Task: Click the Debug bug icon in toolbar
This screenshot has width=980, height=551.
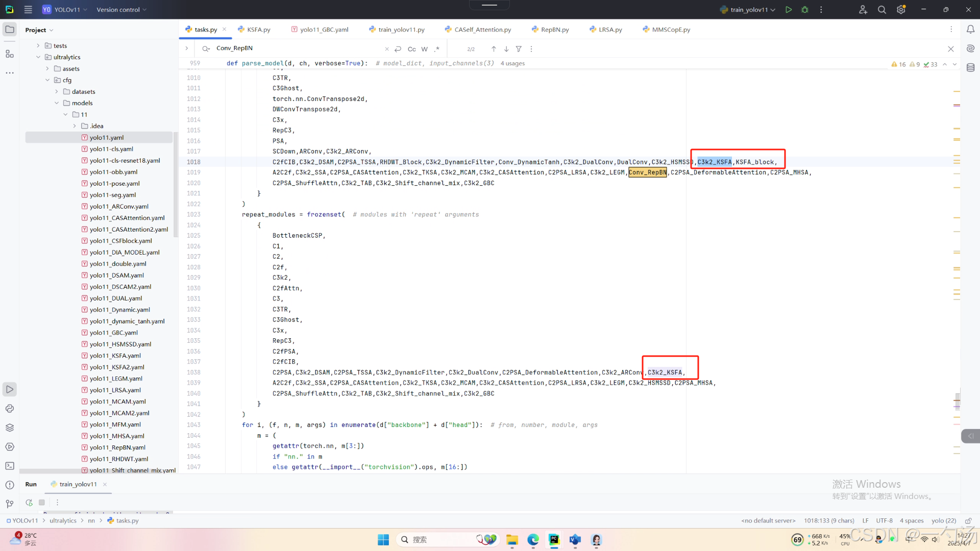Action: coord(805,10)
